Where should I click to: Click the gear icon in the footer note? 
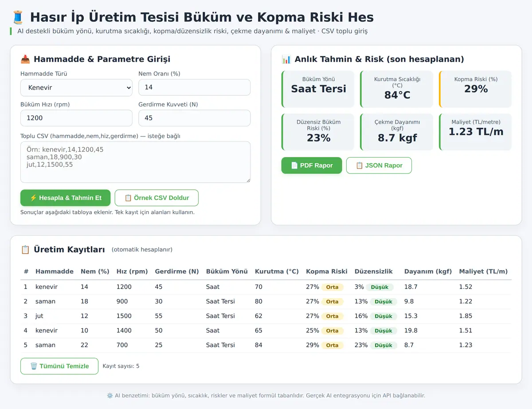tap(110, 395)
